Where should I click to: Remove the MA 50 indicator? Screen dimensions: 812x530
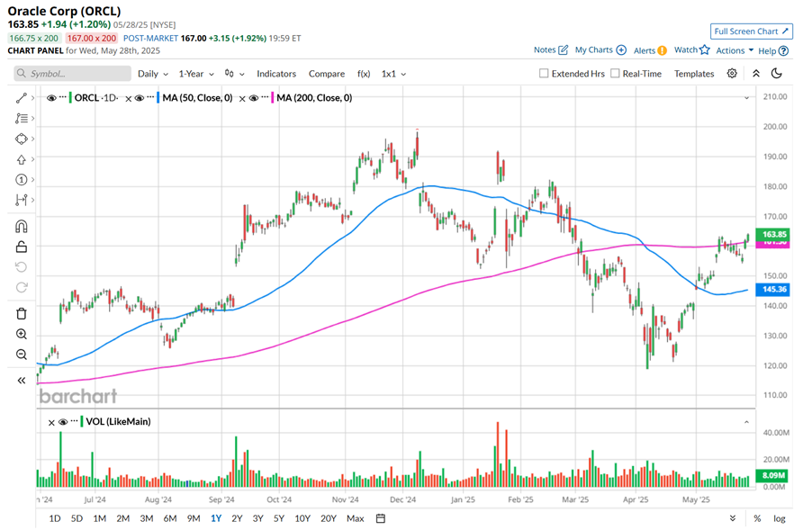click(129, 98)
